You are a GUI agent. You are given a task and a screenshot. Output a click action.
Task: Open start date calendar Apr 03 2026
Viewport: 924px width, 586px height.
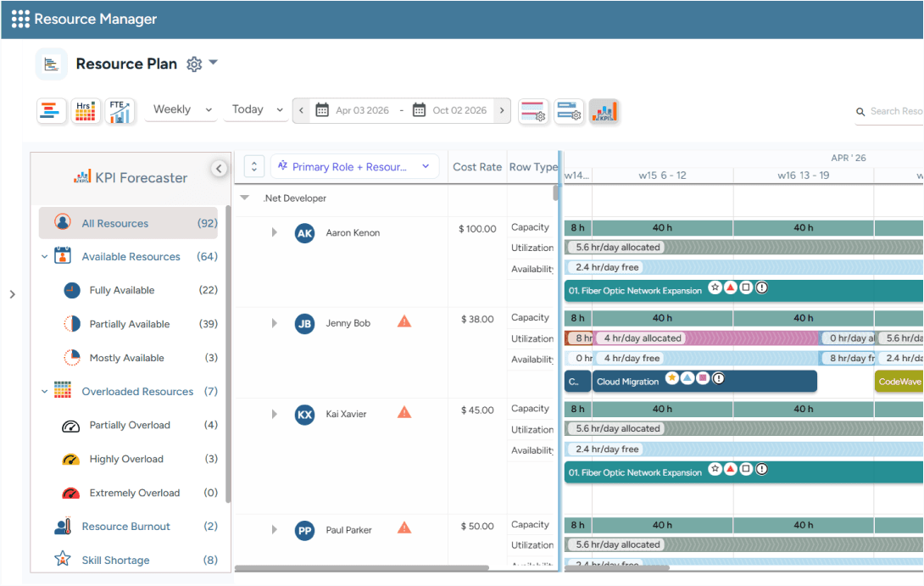(322, 110)
